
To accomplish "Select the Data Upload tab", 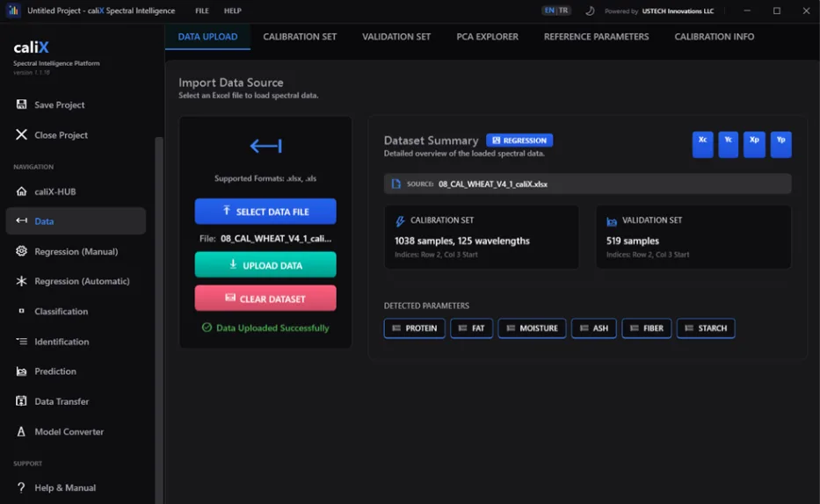I will point(207,37).
